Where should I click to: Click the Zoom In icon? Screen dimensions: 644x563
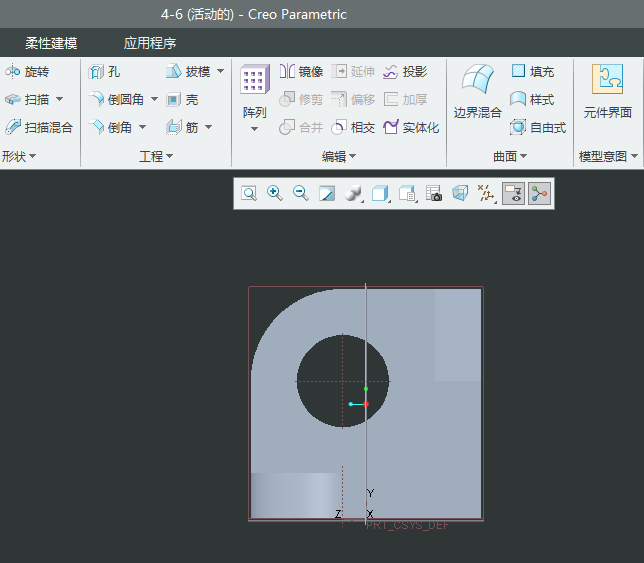click(x=274, y=193)
